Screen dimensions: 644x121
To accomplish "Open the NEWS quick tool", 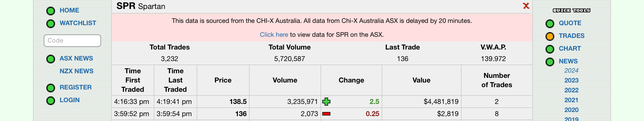I will click(x=568, y=61).
